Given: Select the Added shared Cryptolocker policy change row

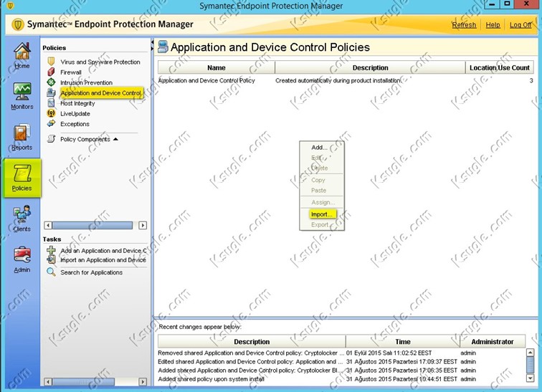Looking at the screenshot, I should click(x=341, y=371).
